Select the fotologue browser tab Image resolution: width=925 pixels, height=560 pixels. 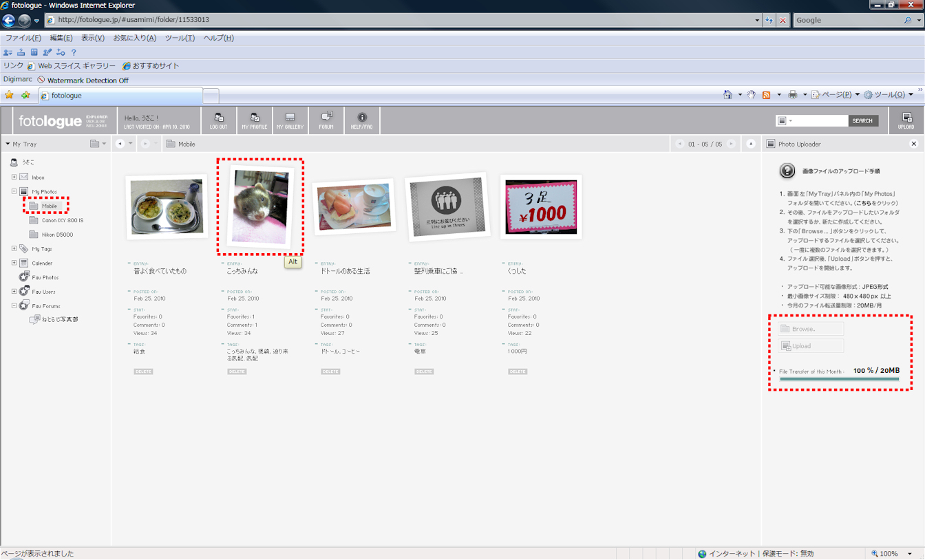click(121, 96)
